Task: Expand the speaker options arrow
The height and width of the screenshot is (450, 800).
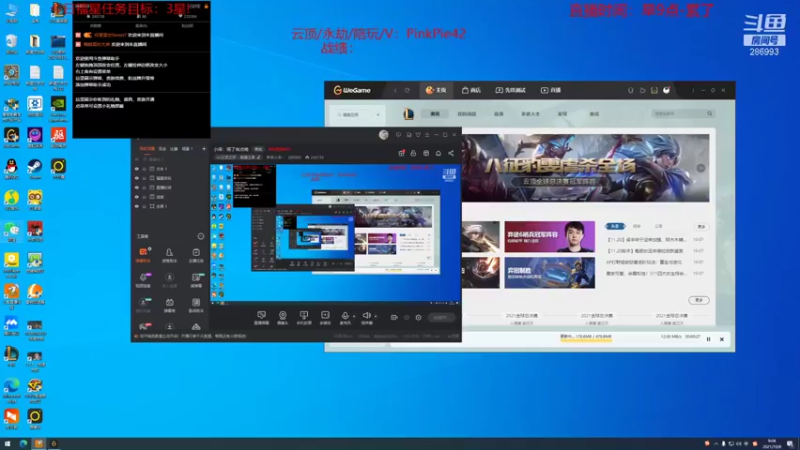Action: point(376,316)
